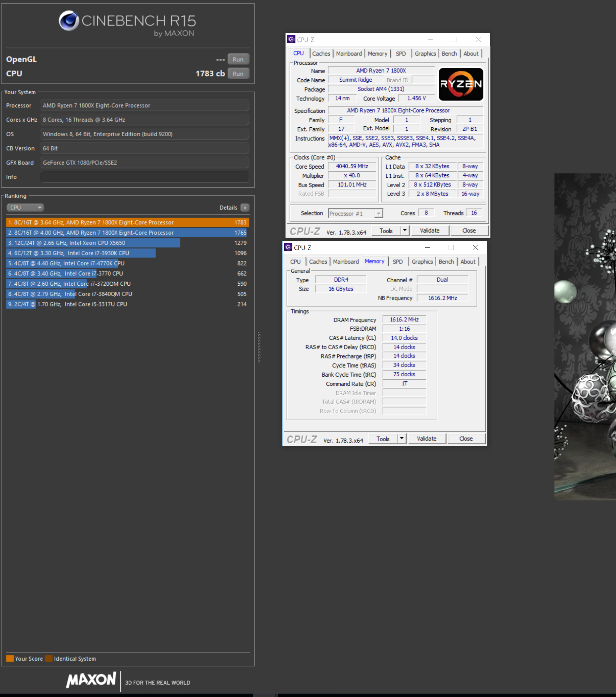Screen dimensions: 616x697
Task: Click the brown Identical System legend swatch
Action: click(49, 659)
